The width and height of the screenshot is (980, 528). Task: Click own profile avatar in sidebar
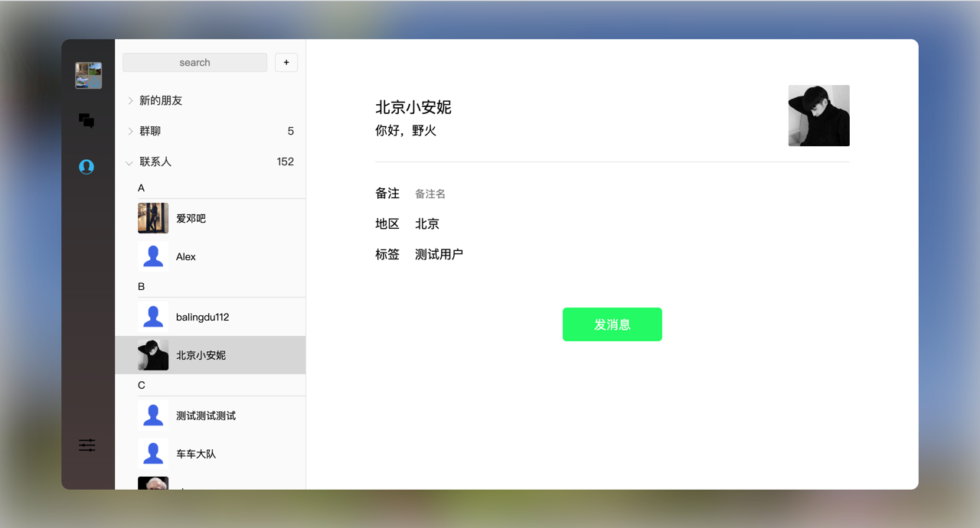[x=89, y=76]
